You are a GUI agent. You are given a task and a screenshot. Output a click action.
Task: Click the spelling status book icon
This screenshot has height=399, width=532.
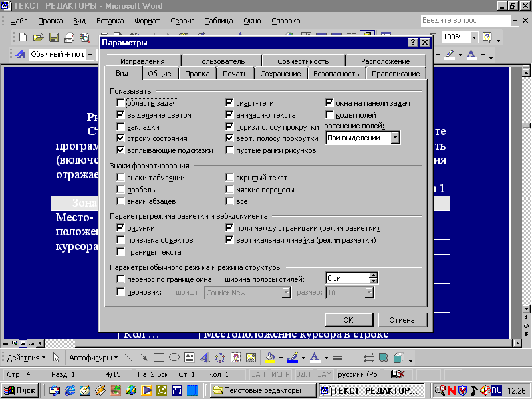397,374
